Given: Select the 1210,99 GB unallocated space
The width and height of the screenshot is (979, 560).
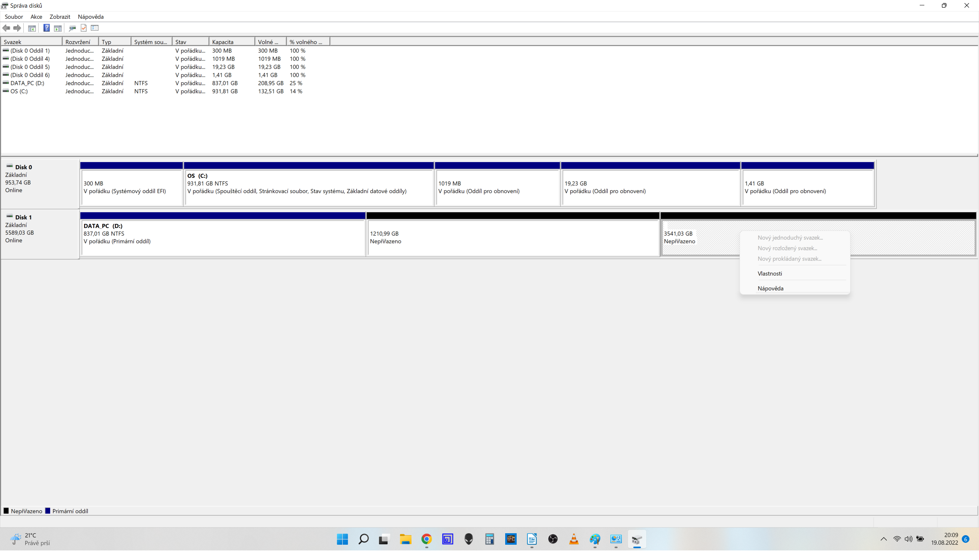Looking at the screenshot, I should point(513,237).
